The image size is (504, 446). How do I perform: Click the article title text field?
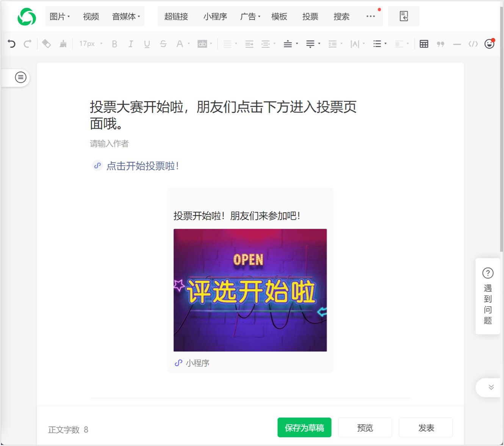click(224, 115)
